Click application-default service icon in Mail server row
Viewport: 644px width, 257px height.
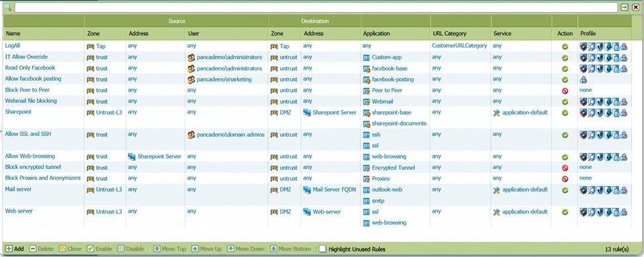[496, 190]
